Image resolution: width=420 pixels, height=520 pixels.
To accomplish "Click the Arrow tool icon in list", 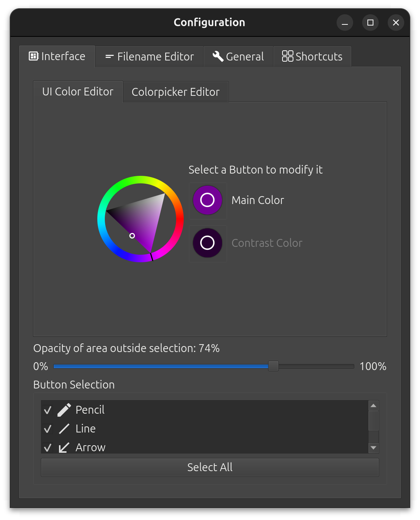I will [64, 447].
